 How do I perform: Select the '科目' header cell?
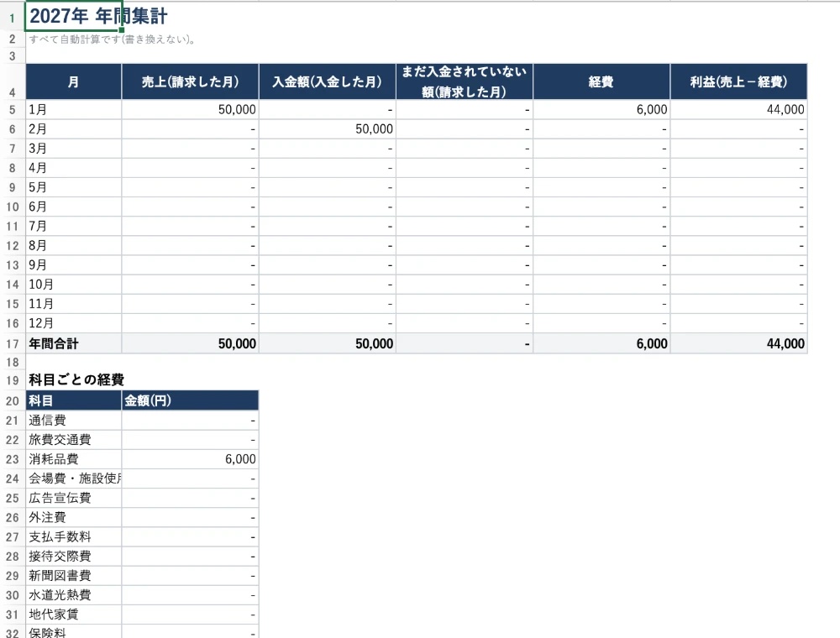click(x=73, y=400)
